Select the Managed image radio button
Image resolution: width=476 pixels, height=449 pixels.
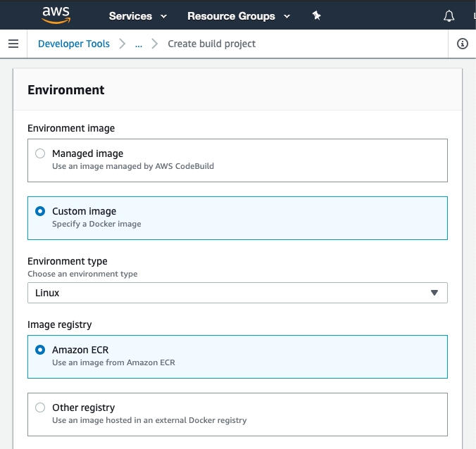point(40,153)
